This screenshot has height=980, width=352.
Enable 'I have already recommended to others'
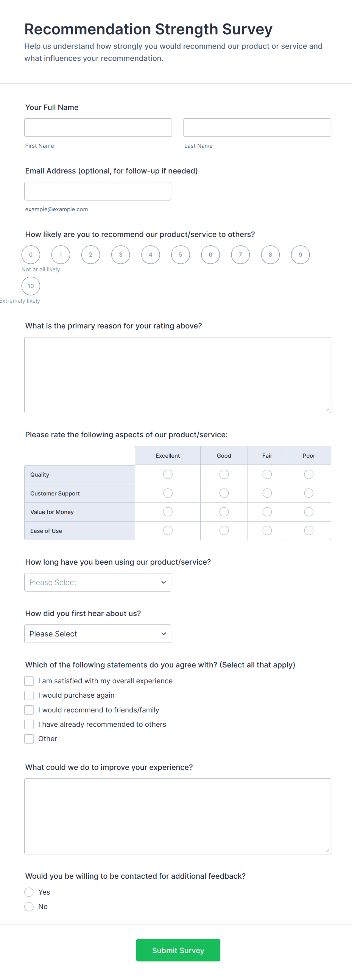29,724
